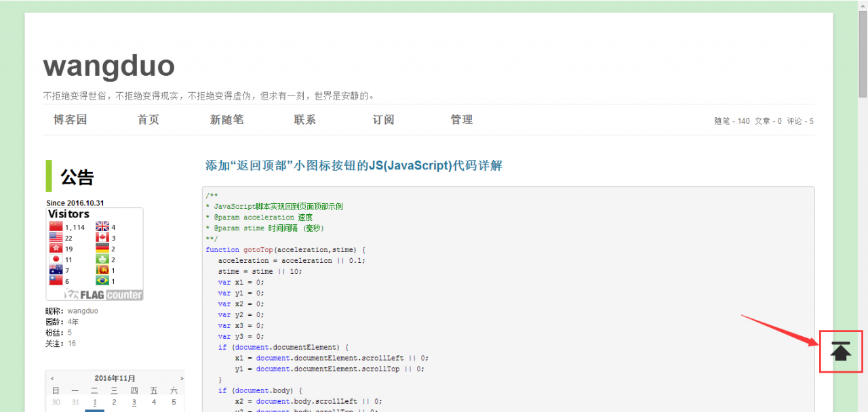
Task: Go to previous month in calendar
Action: [x=52, y=379]
